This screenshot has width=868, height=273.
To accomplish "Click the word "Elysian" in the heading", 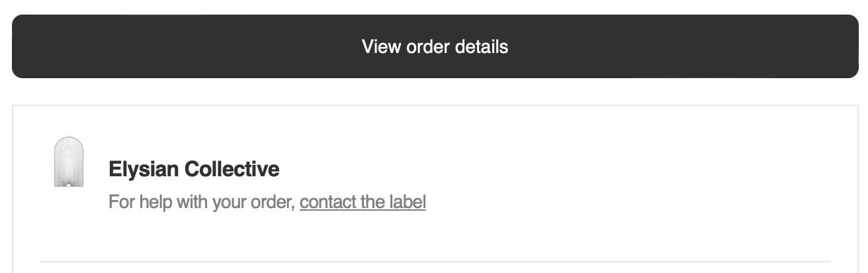I will tap(144, 170).
